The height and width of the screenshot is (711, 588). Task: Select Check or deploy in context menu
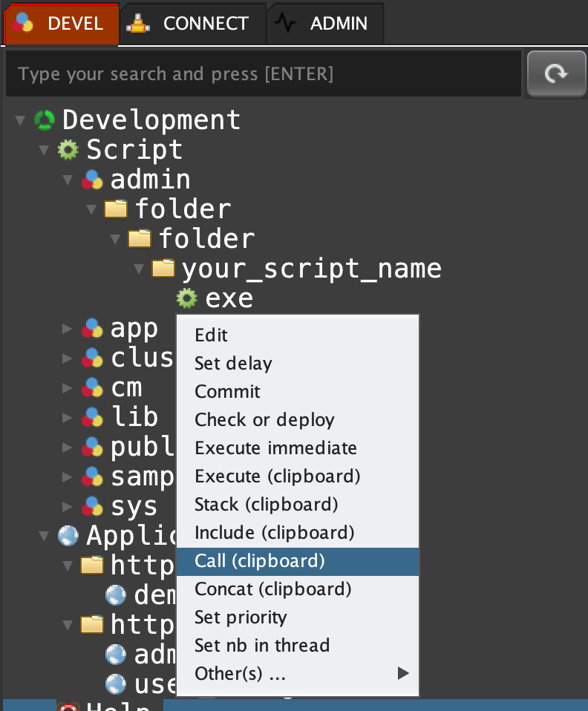pos(264,420)
